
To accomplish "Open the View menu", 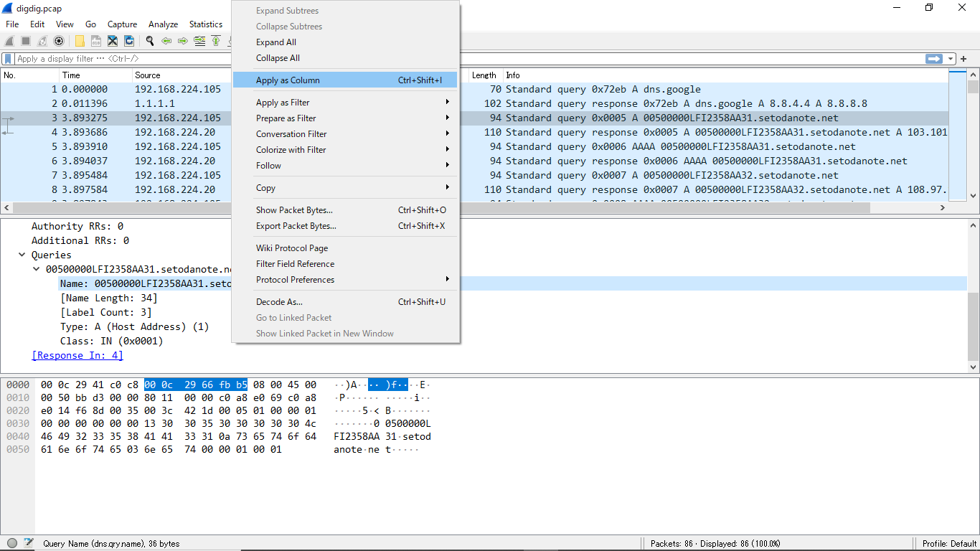I will coord(65,24).
